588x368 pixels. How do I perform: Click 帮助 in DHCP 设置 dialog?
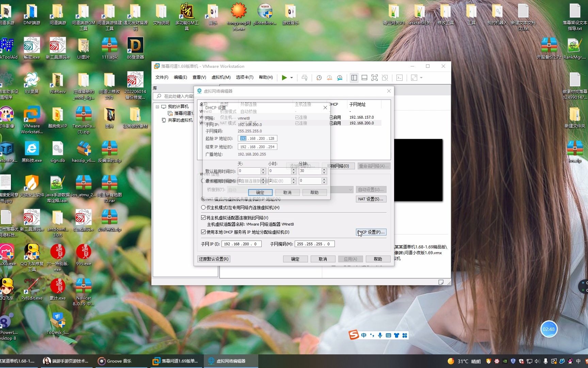click(314, 193)
